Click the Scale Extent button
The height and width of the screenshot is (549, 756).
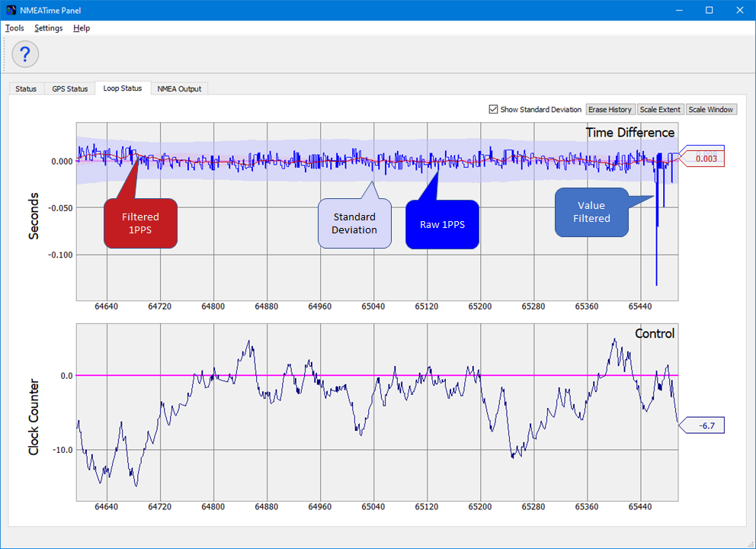coord(660,110)
